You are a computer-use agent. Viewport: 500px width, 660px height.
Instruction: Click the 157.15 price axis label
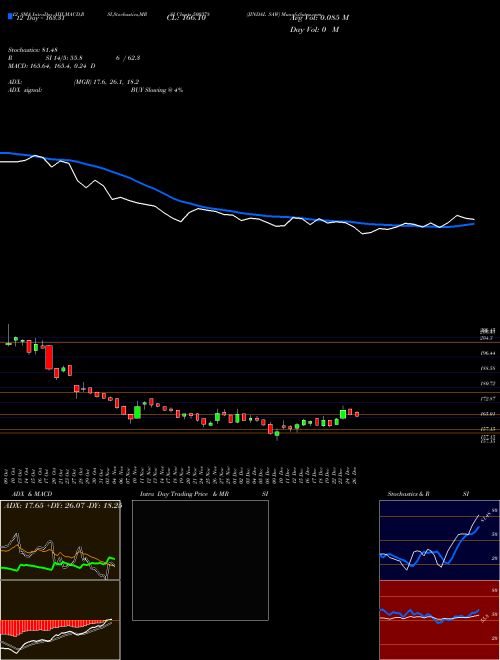pos(487,429)
